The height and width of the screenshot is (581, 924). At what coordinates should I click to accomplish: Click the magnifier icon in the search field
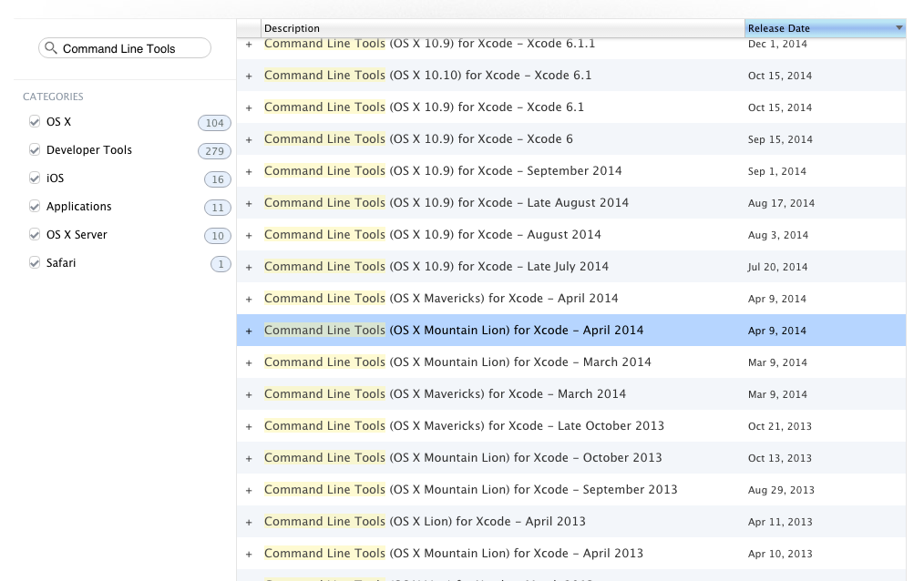pyautogui.click(x=51, y=47)
